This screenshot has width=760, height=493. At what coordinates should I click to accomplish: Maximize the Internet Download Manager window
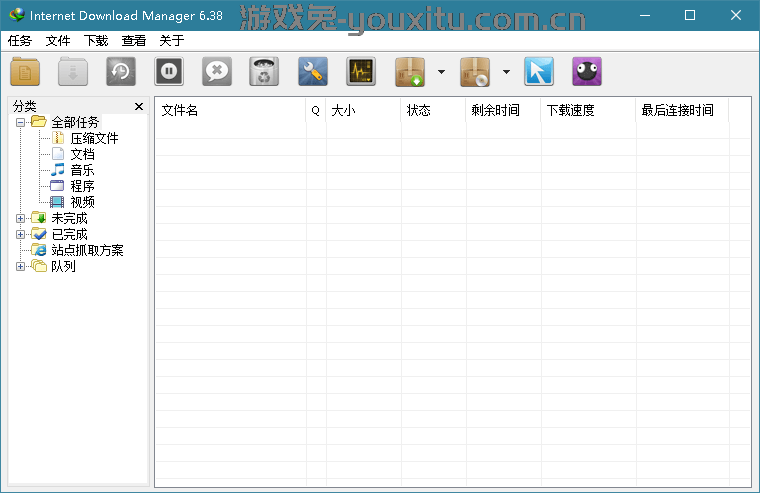(690, 15)
